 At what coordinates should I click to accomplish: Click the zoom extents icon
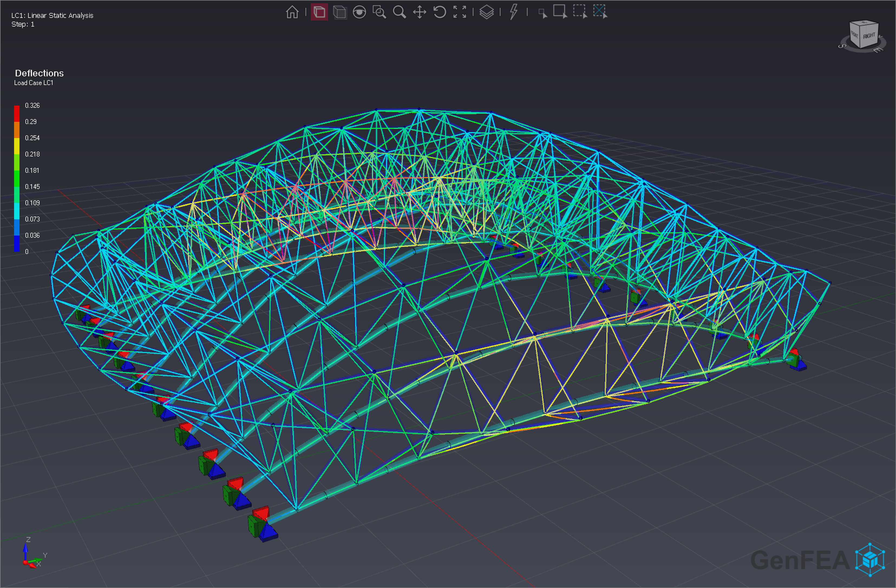(x=459, y=12)
